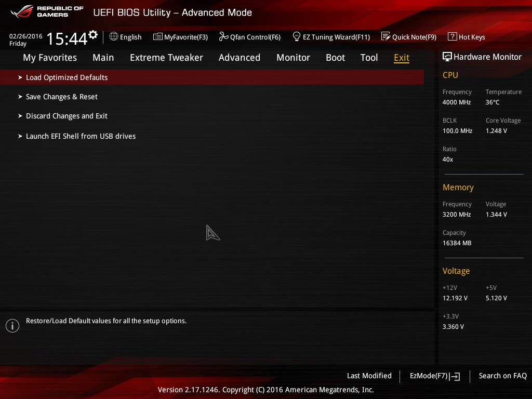Click the globe language icon
Screen dimensions: 532x399
[x=114, y=36]
